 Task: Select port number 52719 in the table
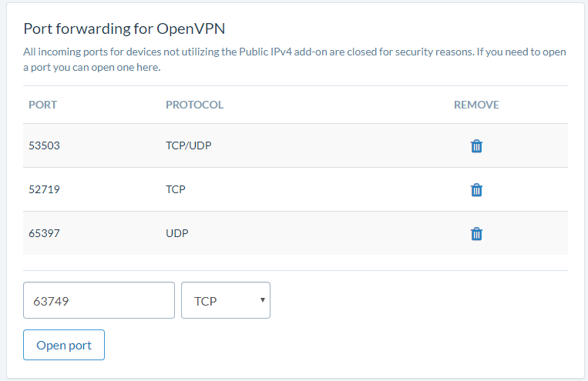[44, 189]
